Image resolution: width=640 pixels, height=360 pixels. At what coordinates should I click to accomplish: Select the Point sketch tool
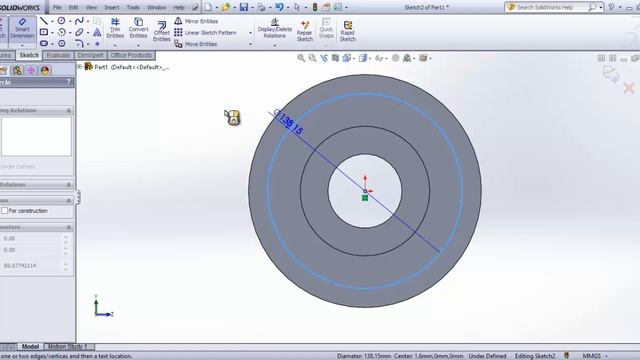[x=97, y=43]
